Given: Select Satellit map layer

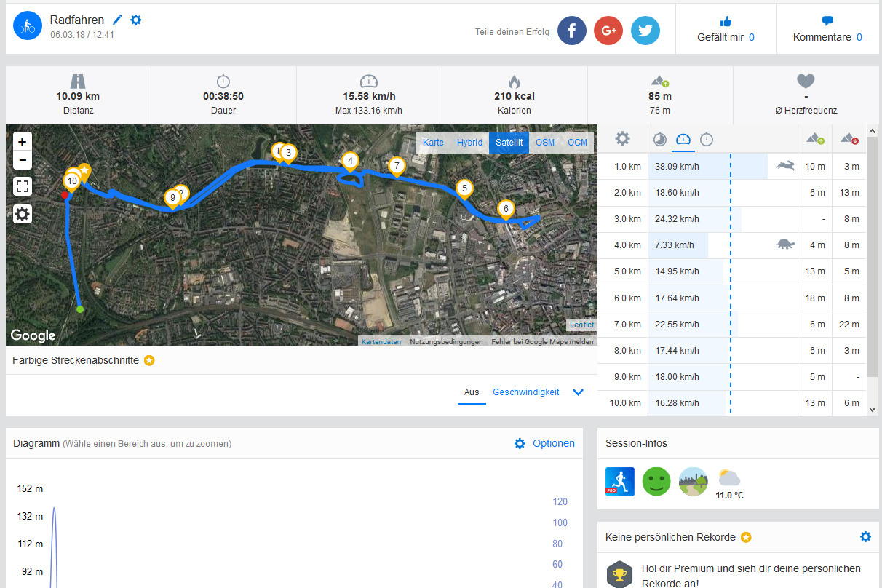Looking at the screenshot, I should 509,143.
